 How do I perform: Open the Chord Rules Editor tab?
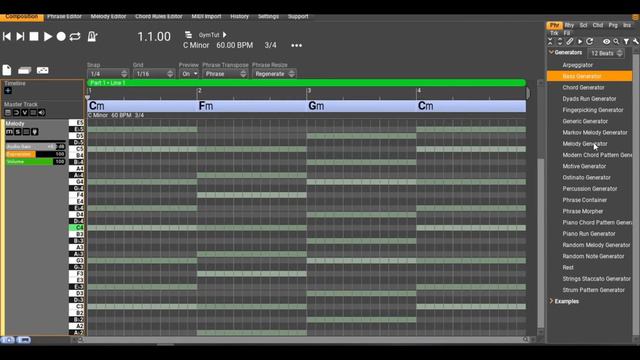click(158, 16)
